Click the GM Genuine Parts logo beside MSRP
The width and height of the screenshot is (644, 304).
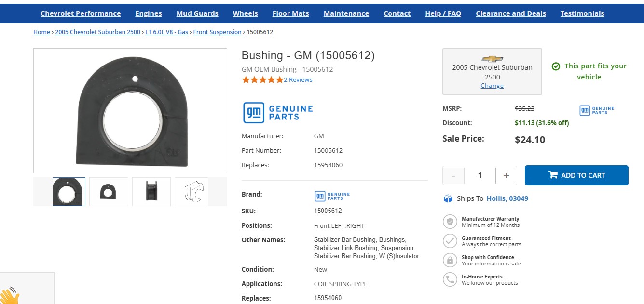point(597,110)
